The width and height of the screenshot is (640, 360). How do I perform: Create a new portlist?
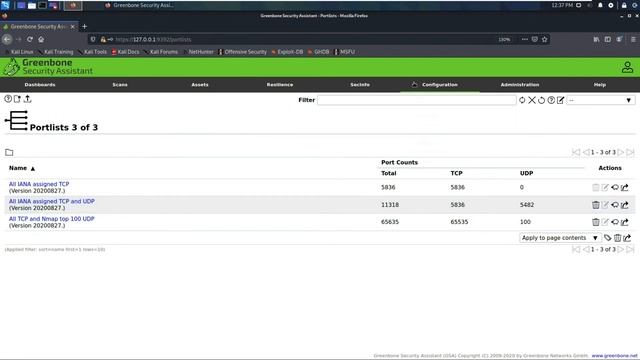(17, 99)
